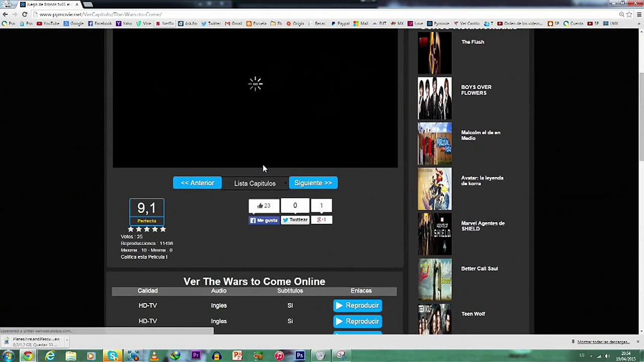The height and width of the screenshot is (362, 644).
Task: Click Reproducir in the second HD-TV row
Action: (358, 321)
